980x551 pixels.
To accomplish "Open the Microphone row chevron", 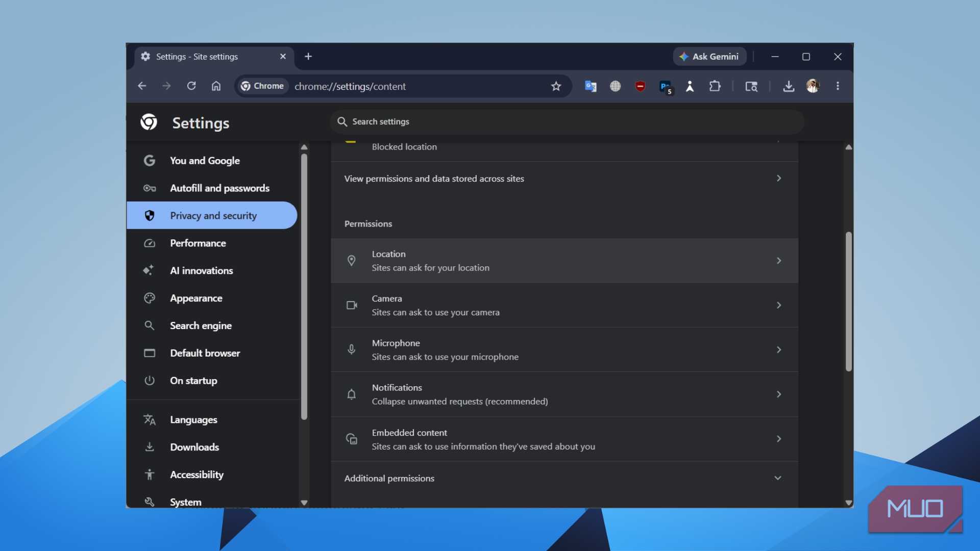I will [779, 349].
